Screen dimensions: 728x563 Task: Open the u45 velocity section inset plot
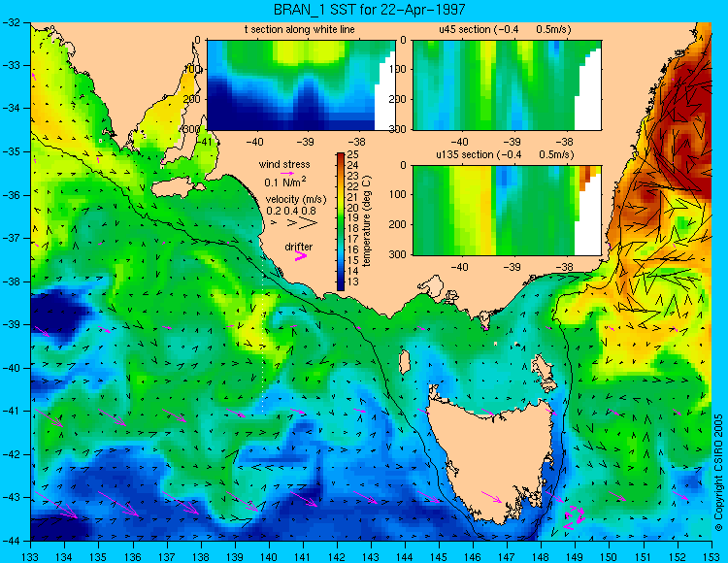coord(507,85)
